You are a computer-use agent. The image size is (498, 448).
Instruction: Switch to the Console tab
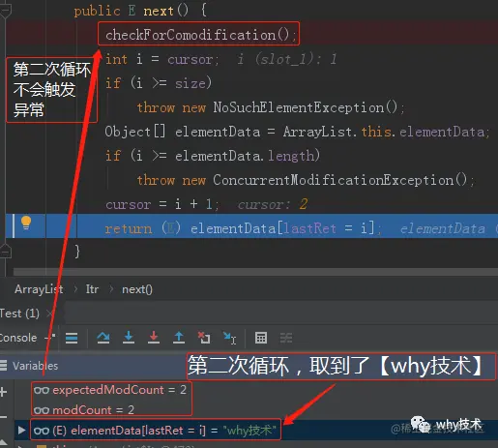click(18, 338)
